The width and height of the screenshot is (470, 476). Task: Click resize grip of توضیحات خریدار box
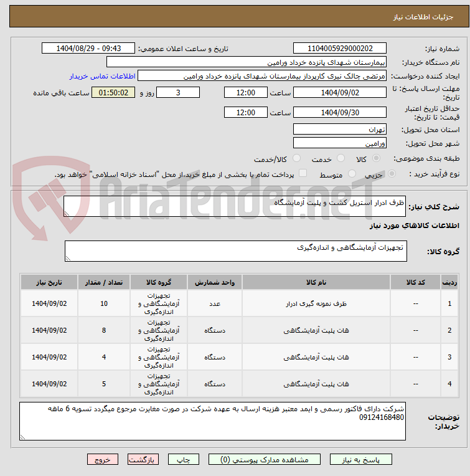(x=22, y=437)
